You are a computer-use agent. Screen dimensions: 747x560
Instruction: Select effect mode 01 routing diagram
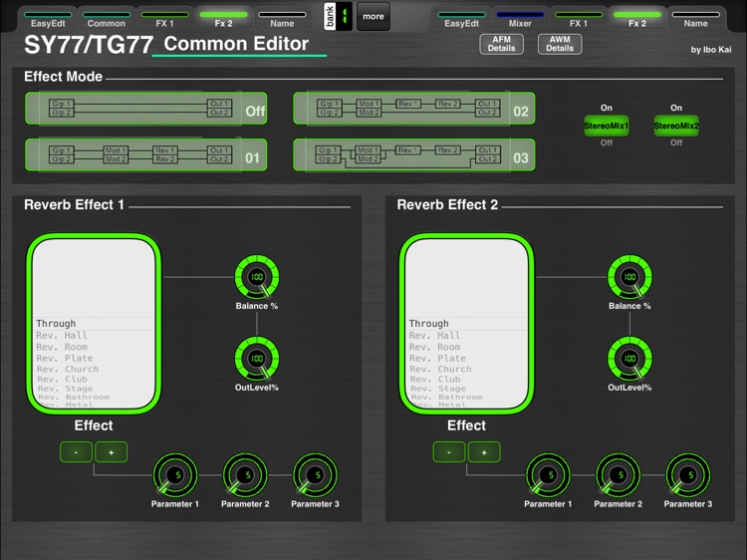tap(145, 154)
